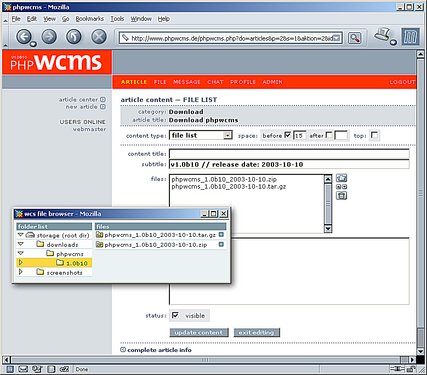
Task: Click the files list down scroll arrow
Action: coord(328,229)
